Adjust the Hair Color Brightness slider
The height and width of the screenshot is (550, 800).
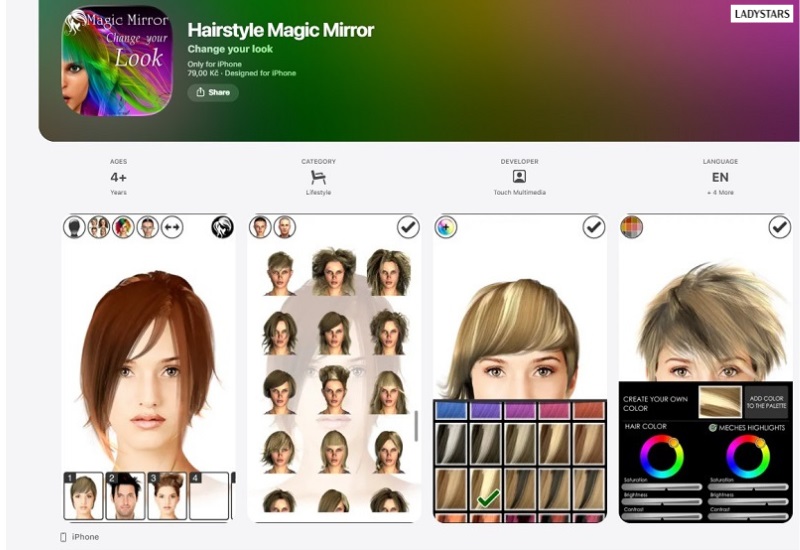[662, 502]
